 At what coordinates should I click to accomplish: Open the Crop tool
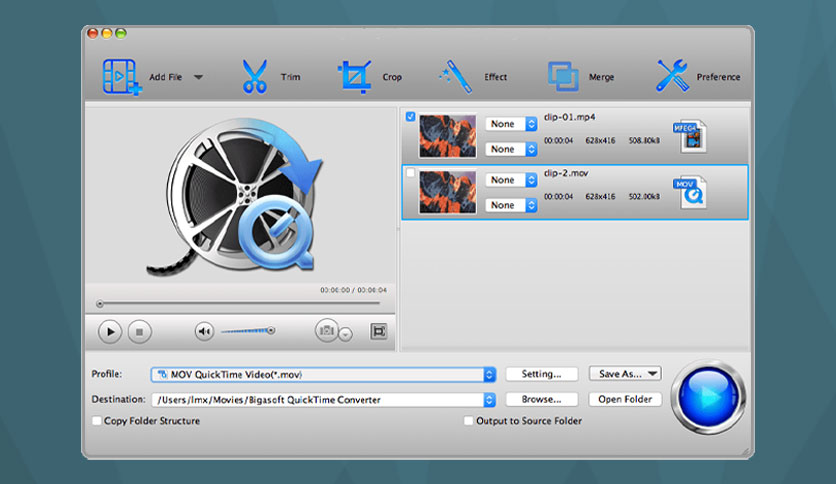(355, 77)
